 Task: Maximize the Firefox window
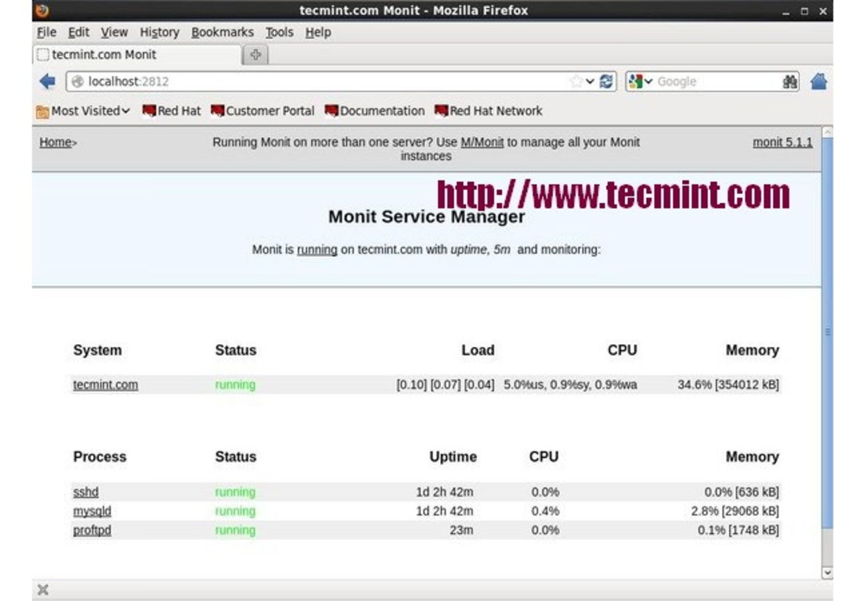tap(804, 11)
